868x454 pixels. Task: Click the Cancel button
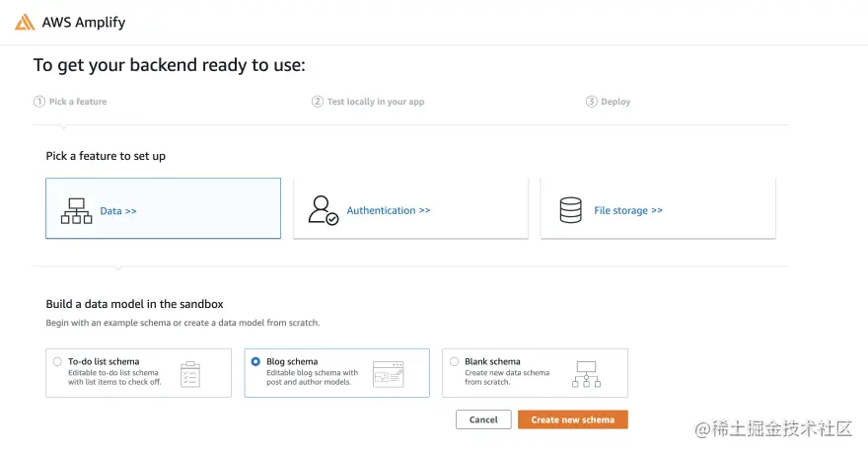coord(483,419)
